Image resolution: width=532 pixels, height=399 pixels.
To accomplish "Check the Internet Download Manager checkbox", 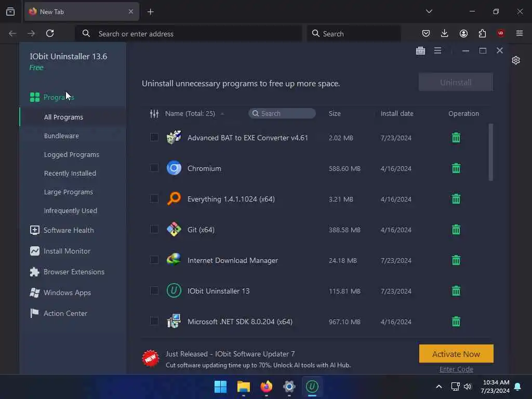I will pos(154,260).
